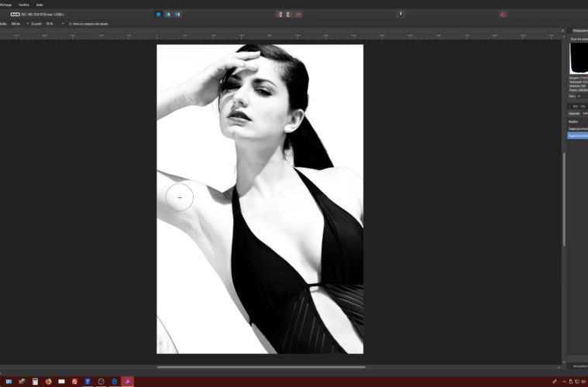The width and height of the screenshot is (588, 387).
Task: Click the histogram graph thumbnail
Action: click(579, 58)
